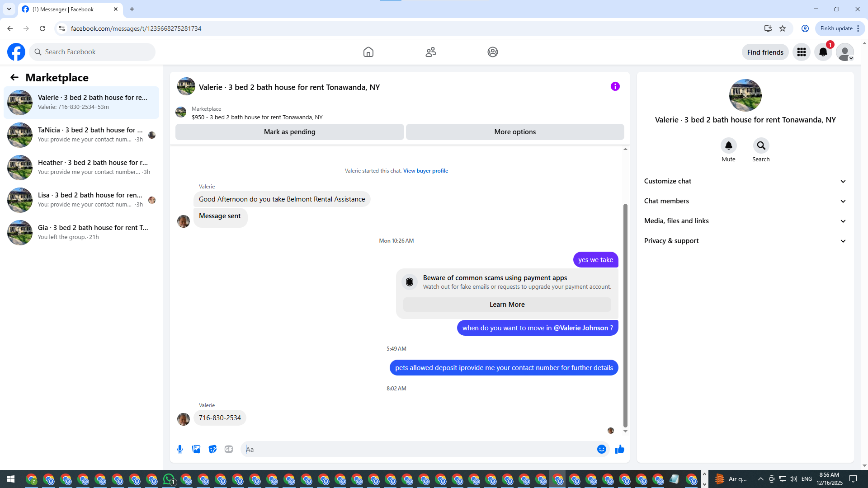Open the Windows notification center

(x=853, y=479)
